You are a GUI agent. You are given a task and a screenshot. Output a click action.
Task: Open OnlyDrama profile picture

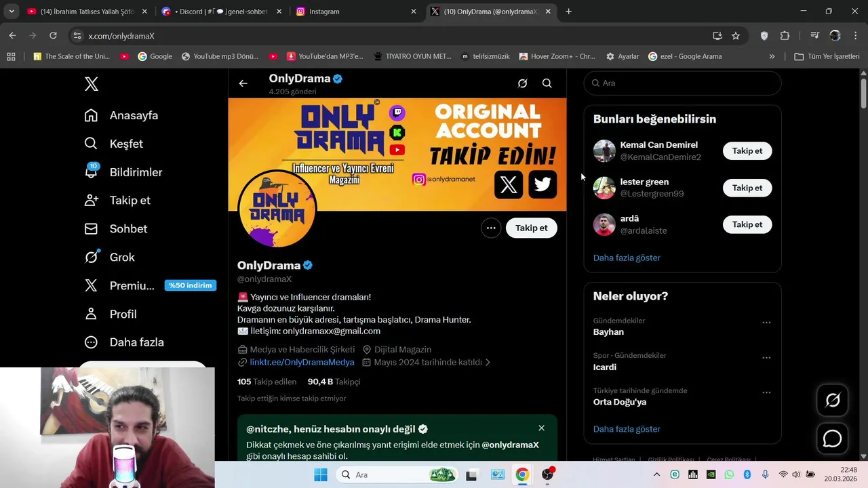click(x=277, y=209)
